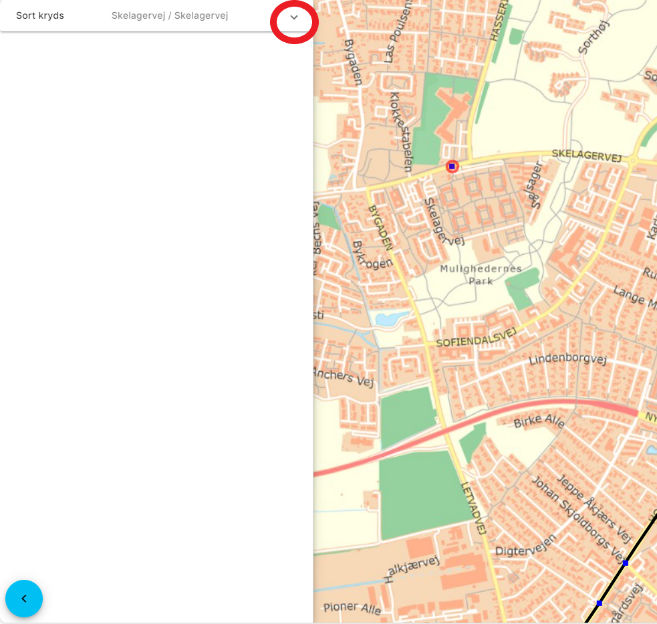Select the red circled marker on Skelagervej
657x624 pixels.
[452, 166]
